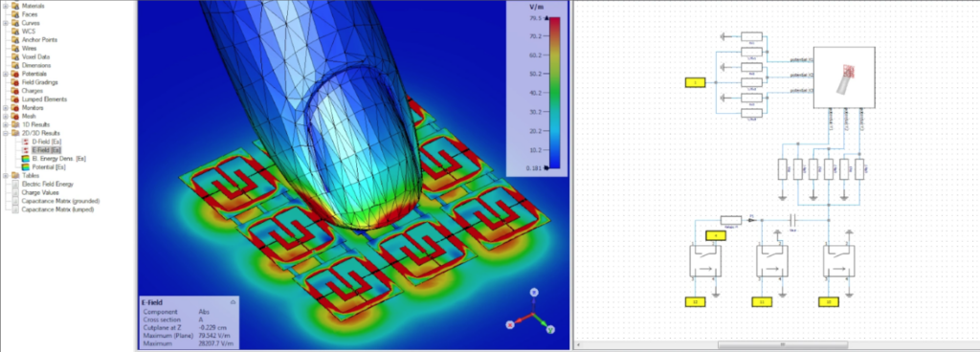Click the schematic horizontal scrollbar thumb
This screenshot has width=980, height=352.
click(x=783, y=344)
